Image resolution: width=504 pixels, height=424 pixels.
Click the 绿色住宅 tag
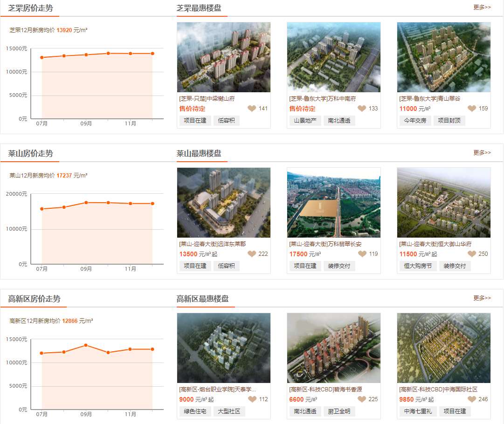pyautogui.click(x=195, y=411)
